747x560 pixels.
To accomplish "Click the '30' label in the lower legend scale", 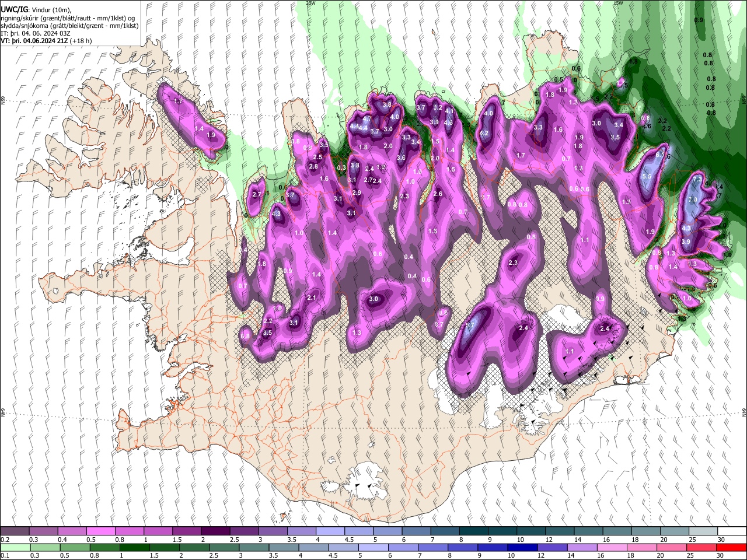I will pos(721,555).
